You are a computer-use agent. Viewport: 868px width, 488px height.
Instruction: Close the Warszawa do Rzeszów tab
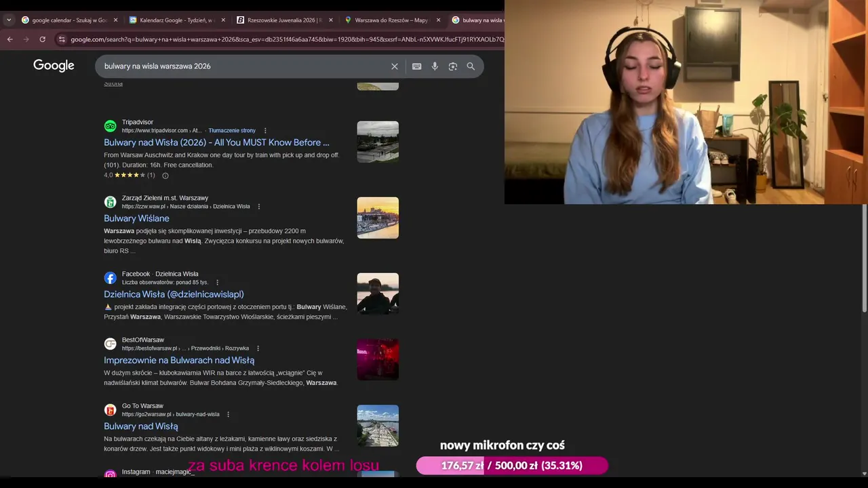[x=438, y=20]
